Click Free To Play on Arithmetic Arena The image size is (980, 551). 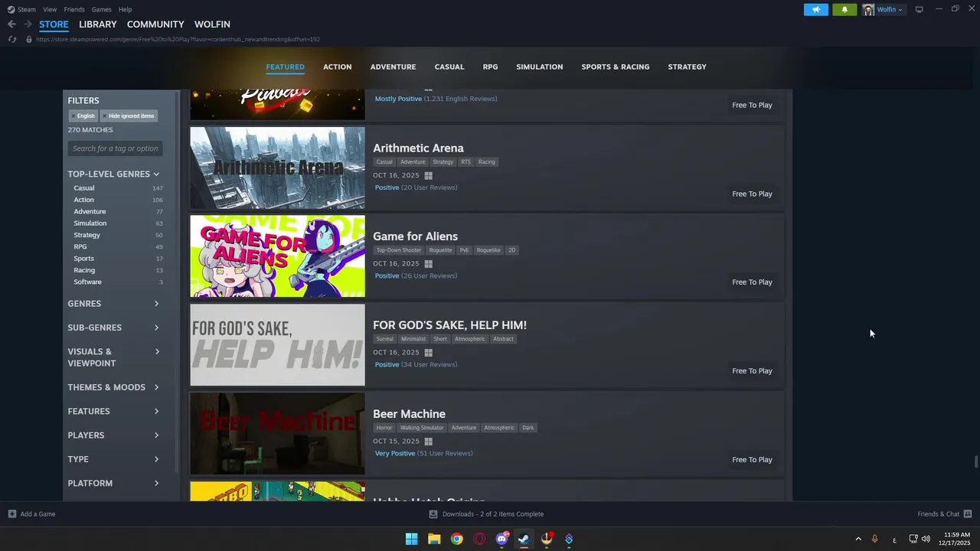tap(752, 194)
